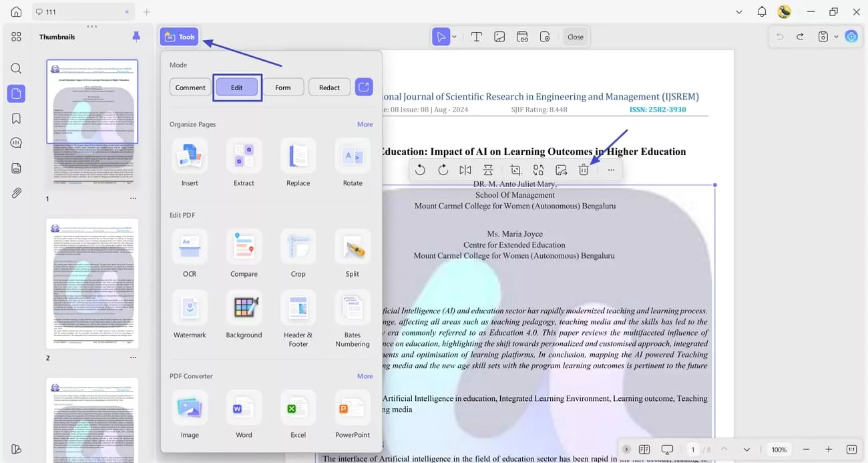Image resolution: width=868 pixels, height=463 pixels.
Task: Switch to Form mode
Action: pos(283,88)
